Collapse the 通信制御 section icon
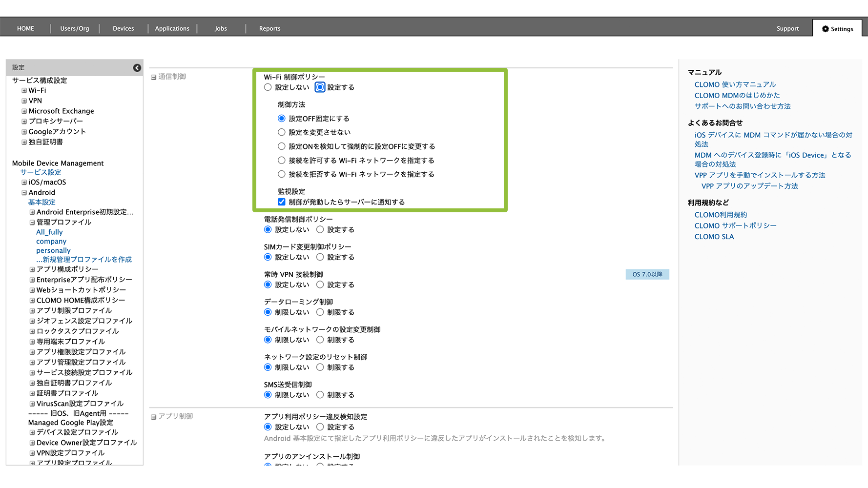 (153, 77)
